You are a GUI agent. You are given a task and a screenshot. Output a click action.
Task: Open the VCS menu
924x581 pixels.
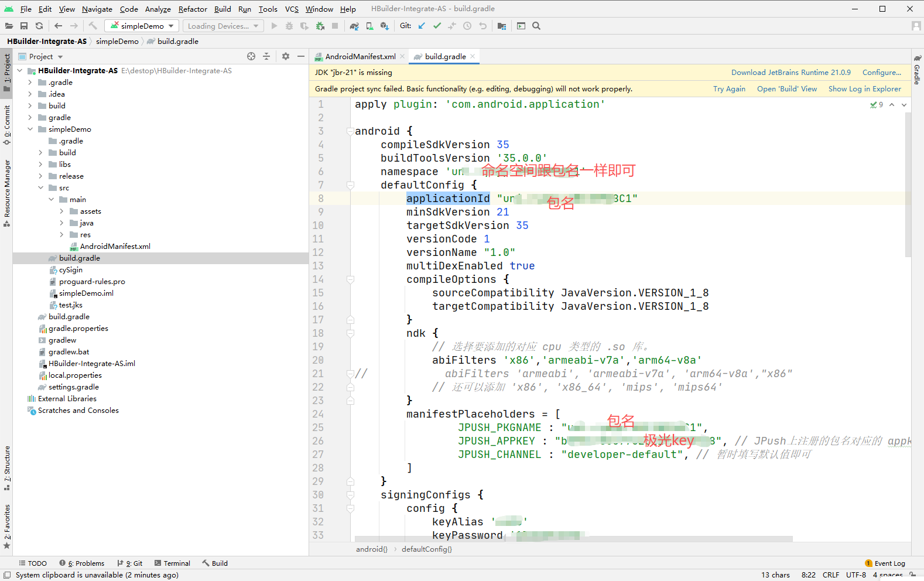[292, 9]
